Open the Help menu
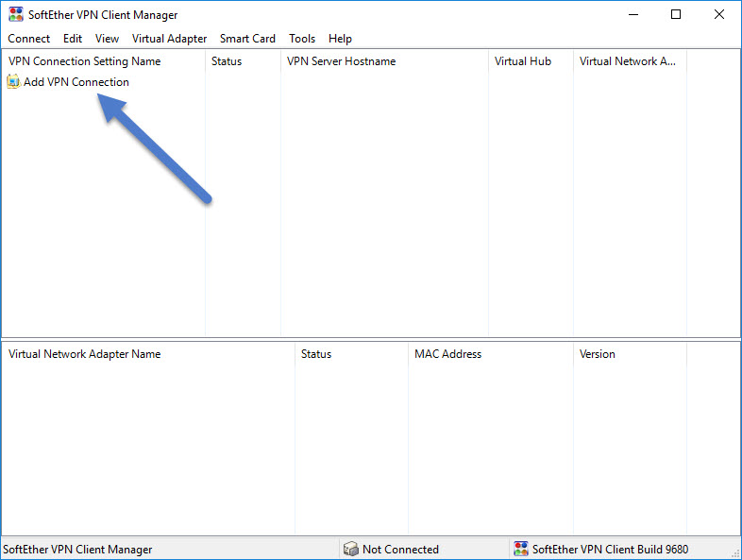742x560 pixels. click(x=340, y=39)
